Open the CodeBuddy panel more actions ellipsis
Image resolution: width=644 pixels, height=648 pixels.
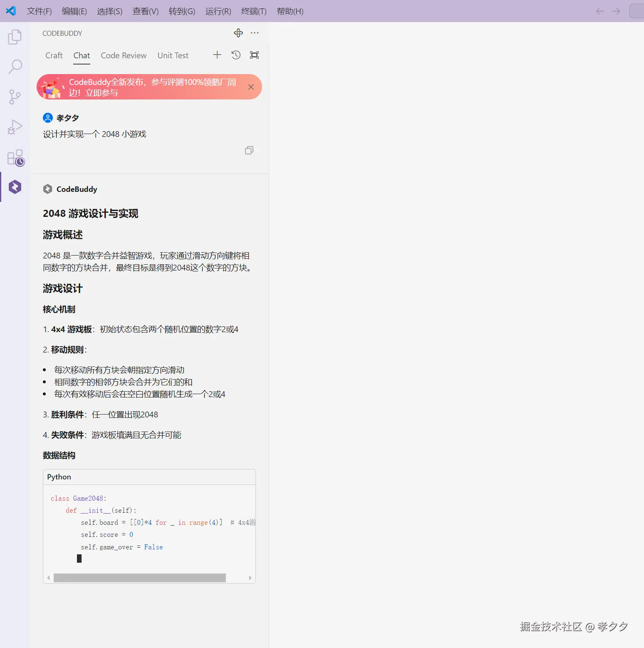point(255,33)
